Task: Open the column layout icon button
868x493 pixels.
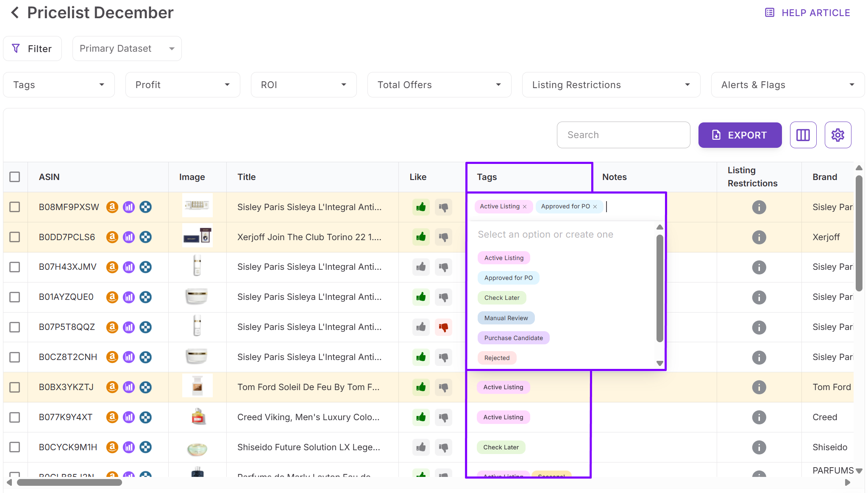Action: point(803,135)
